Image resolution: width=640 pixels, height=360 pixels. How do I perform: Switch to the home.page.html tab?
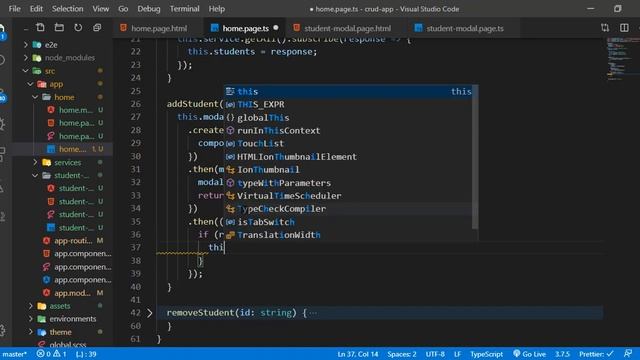click(x=159, y=28)
